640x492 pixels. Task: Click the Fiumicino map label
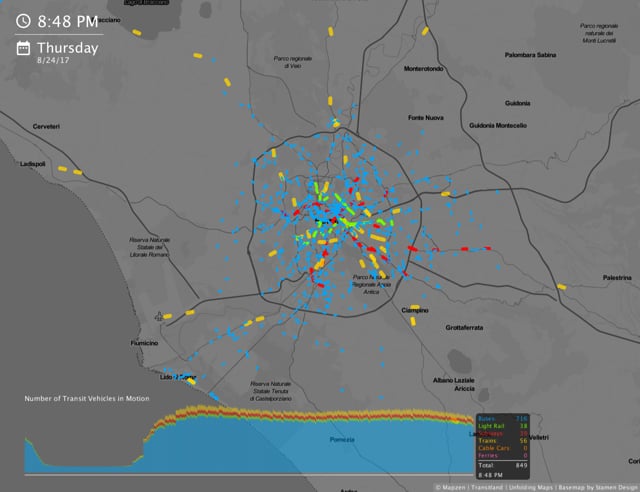(144, 343)
